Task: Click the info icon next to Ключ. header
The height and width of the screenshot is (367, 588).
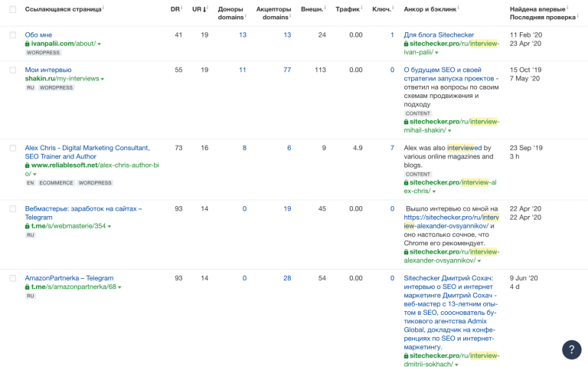Action: [393, 7]
